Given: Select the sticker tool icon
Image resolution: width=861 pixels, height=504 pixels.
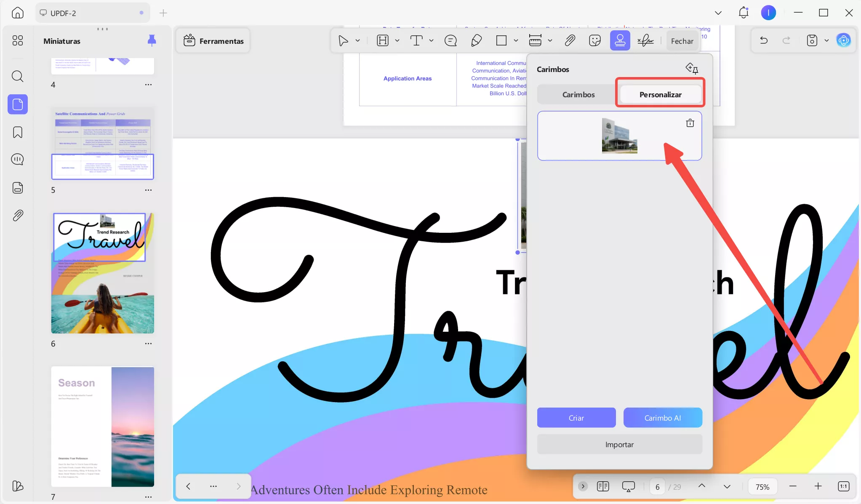Looking at the screenshot, I should pyautogui.click(x=594, y=41).
